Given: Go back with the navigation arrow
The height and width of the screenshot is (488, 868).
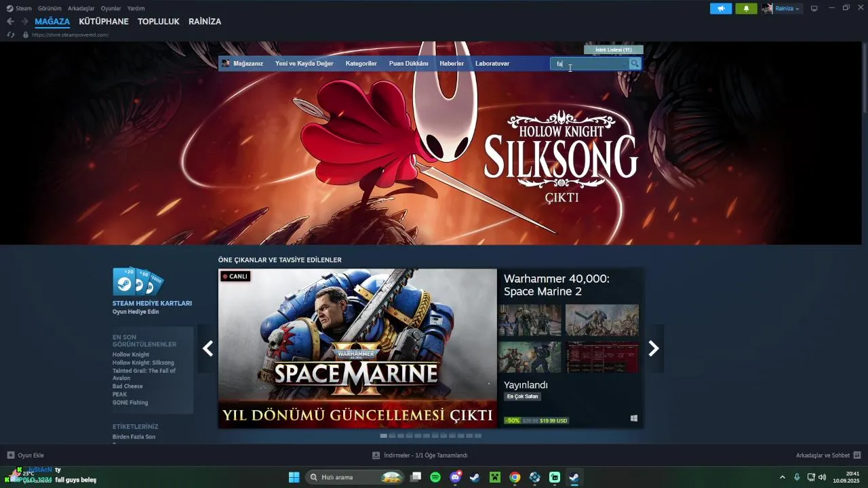Looking at the screenshot, I should coord(10,21).
